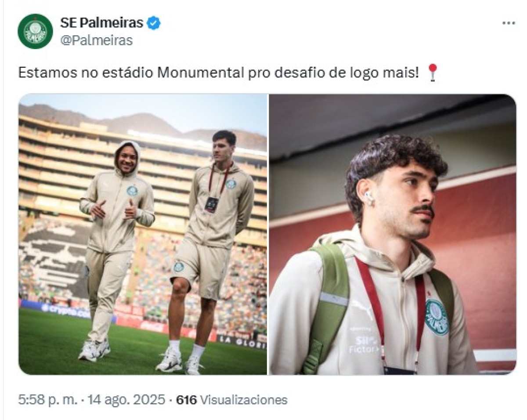Image resolution: width=527 pixels, height=420 pixels.
Task: Click the credential badge on tall player's lanyard
Action: [x=211, y=204]
